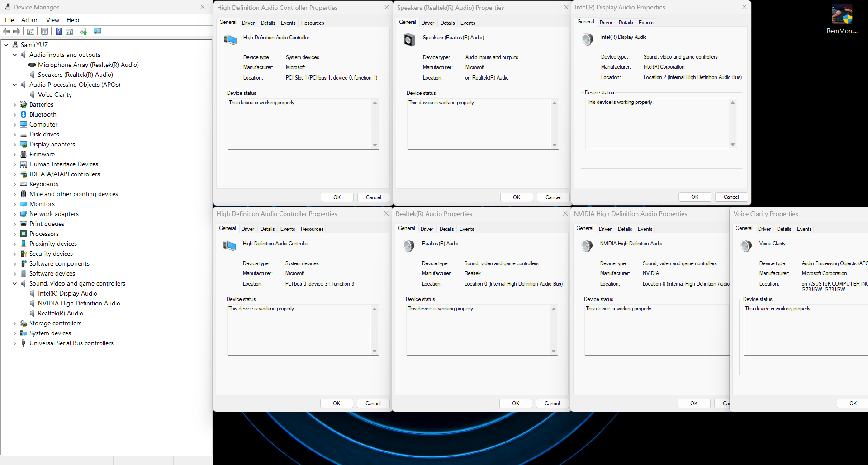Image resolution: width=868 pixels, height=465 pixels.
Task: Click the Security devices category icon
Action: coord(24,254)
